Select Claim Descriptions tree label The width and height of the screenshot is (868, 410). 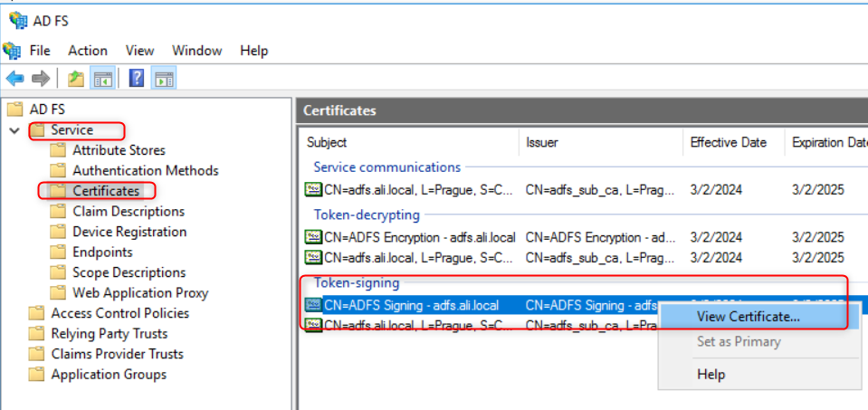click(x=129, y=212)
